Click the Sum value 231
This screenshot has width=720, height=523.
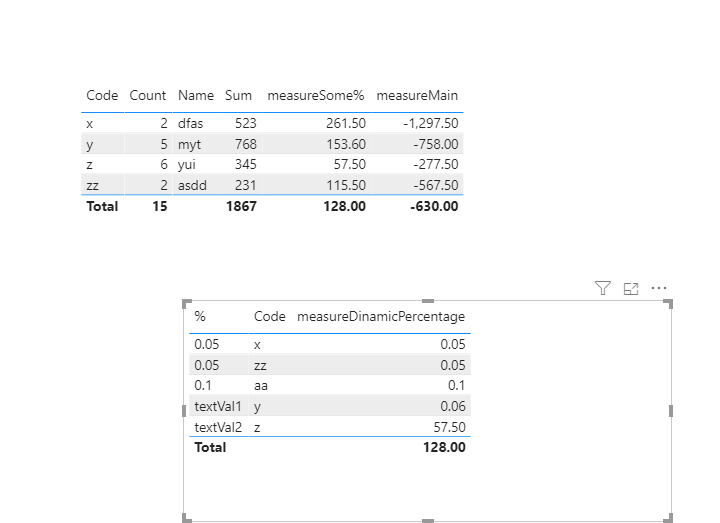[246, 186]
